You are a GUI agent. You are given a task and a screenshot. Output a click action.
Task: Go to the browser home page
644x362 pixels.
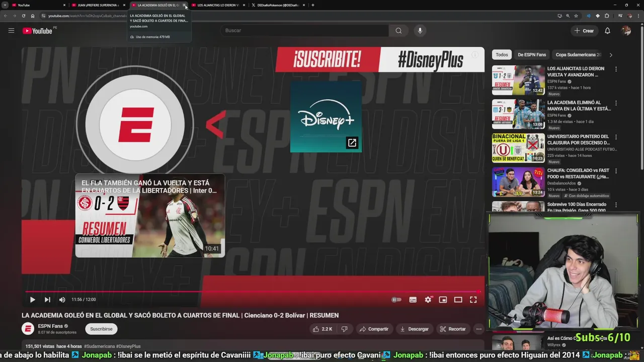(33, 16)
